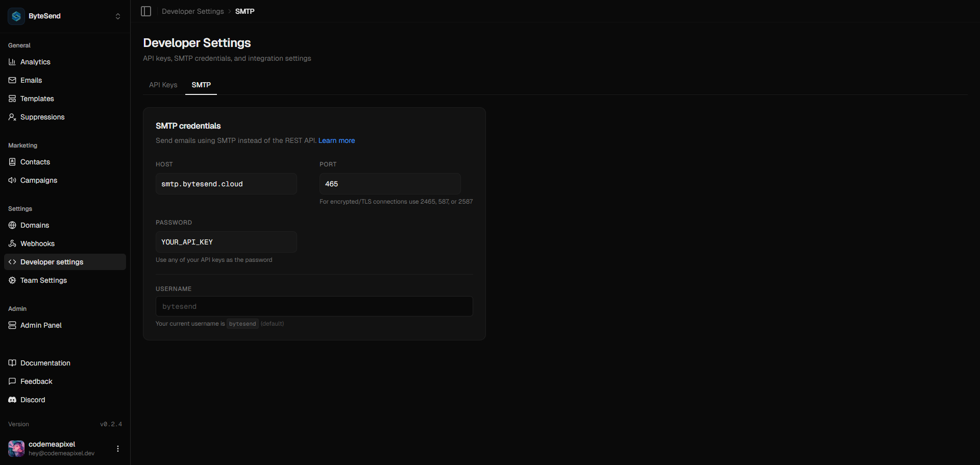Click Developer Settings breadcrumb

193,11
